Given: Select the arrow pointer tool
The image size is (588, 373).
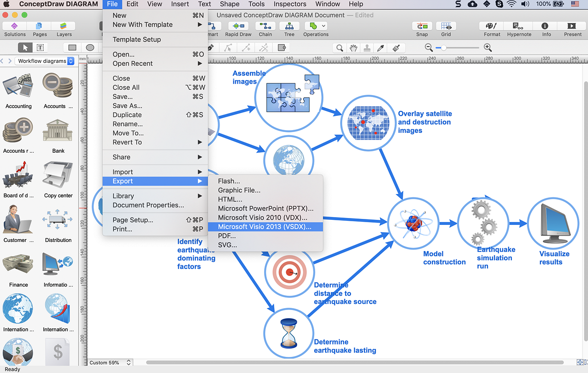Looking at the screenshot, I should (x=25, y=47).
